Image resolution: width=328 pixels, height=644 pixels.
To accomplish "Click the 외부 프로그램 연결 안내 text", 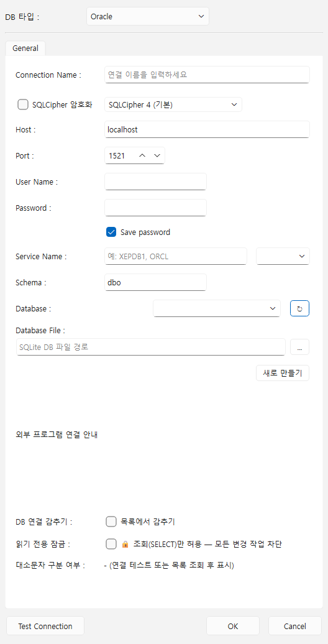I will click(57, 435).
